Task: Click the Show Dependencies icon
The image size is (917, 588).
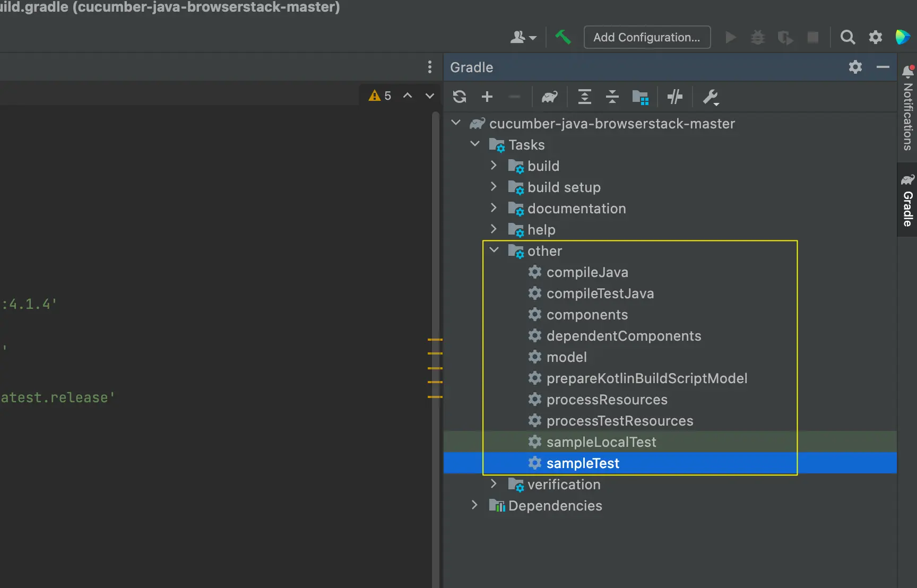Action: [x=641, y=97]
